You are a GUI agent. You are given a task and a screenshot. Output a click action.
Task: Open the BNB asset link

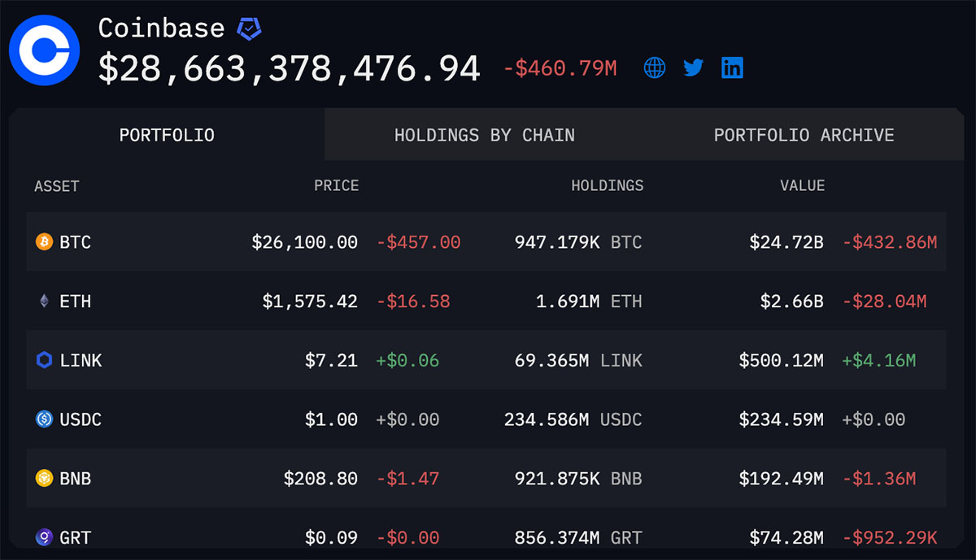click(75, 479)
